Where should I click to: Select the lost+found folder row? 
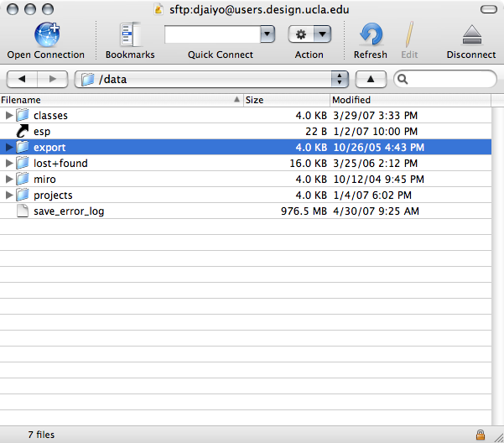click(x=60, y=163)
